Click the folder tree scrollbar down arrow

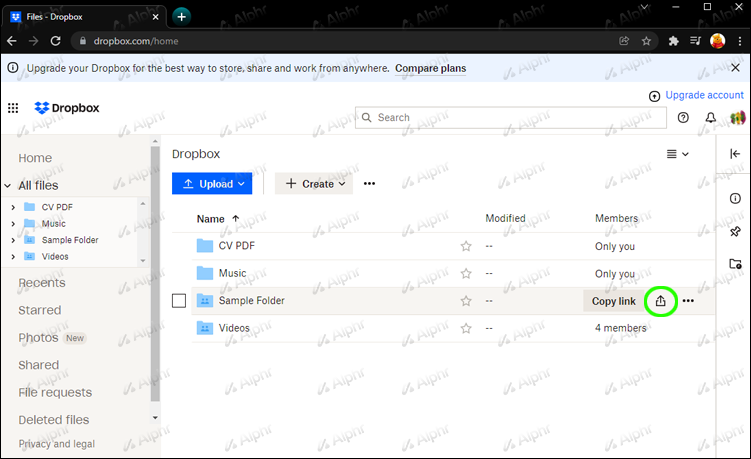tap(143, 261)
